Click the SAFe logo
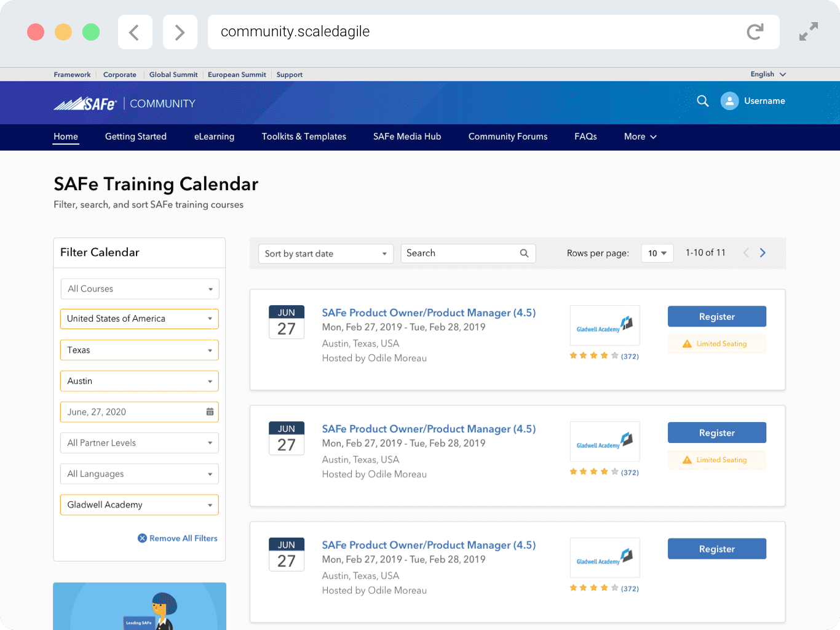This screenshot has height=630, width=840. point(85,103)
